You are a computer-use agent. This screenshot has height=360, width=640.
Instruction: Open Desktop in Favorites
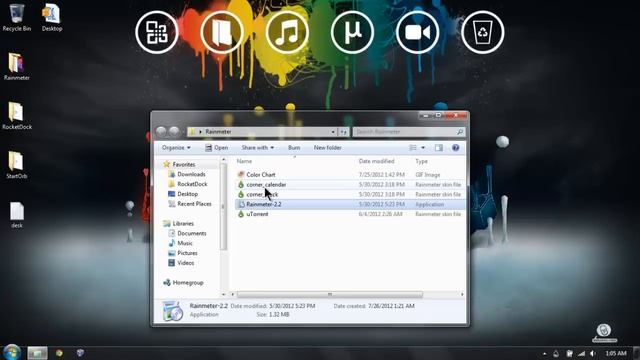pyautogui.click(x=187, y=194)
